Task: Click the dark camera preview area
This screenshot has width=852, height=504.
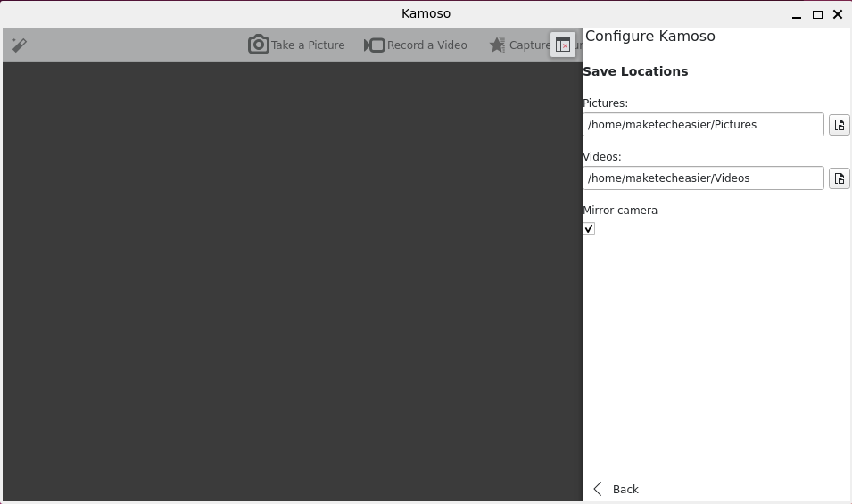Action: coord(293,281)
